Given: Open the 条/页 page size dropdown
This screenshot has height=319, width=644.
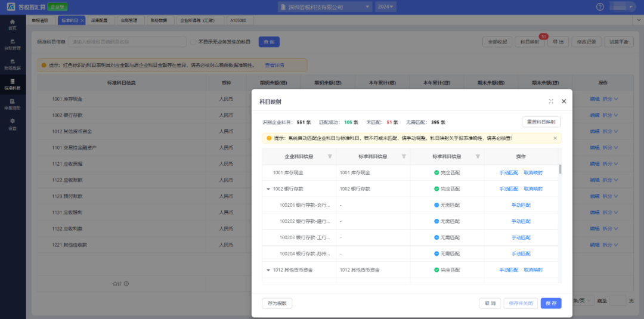Looking at the screenshot, I should (583, 301).
